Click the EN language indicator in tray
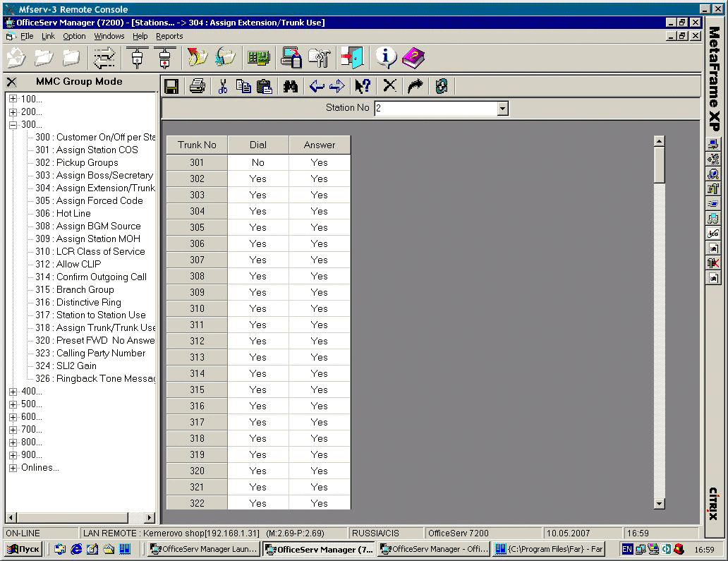728x561 pixels. pyautogui.click(x=627, y=550)
